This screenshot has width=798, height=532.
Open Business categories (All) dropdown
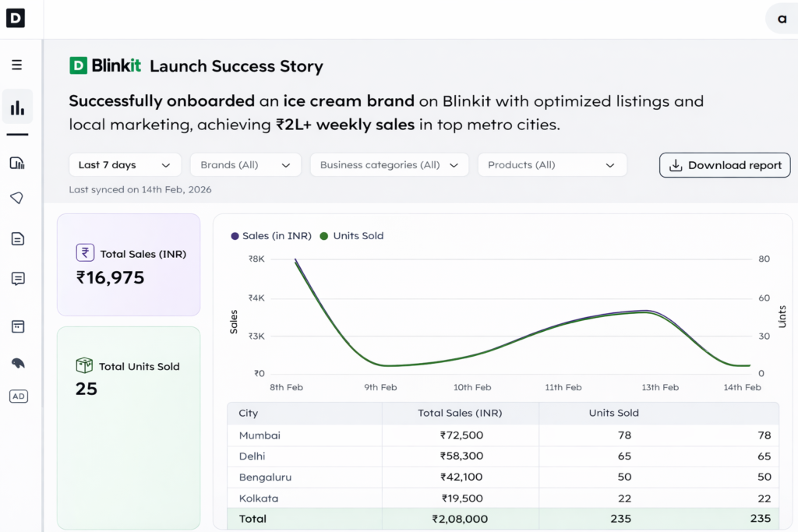(x=389, y=165)
